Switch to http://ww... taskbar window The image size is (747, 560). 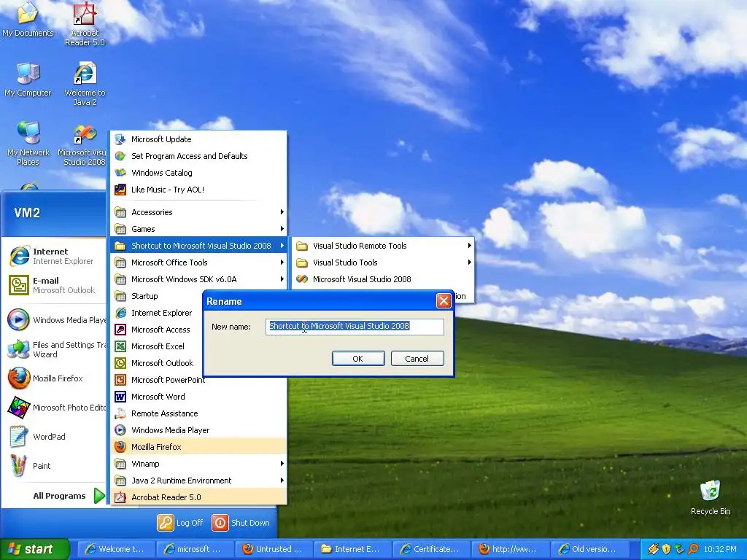coord(510,549)
